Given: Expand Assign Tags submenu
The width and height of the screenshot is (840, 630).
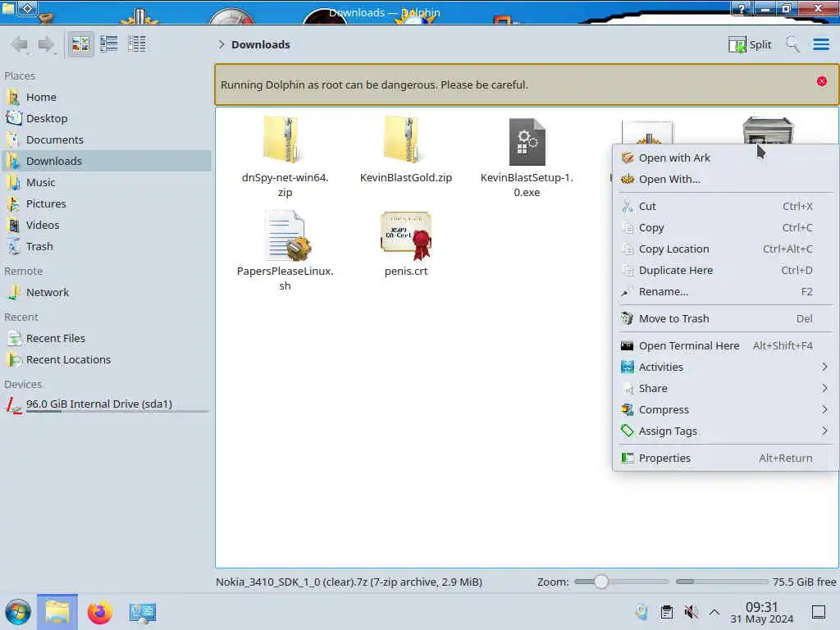Looking at the screenshot, I should tap(725, 431).
